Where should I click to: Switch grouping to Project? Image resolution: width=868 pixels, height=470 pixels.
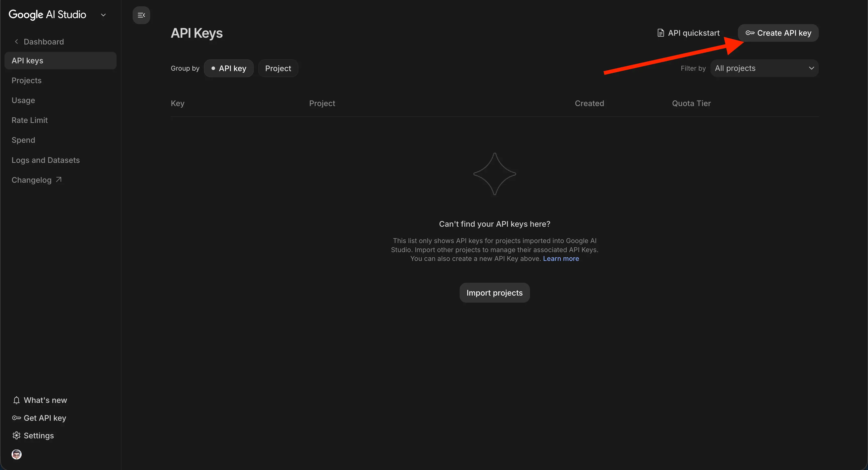click(278, 68)
